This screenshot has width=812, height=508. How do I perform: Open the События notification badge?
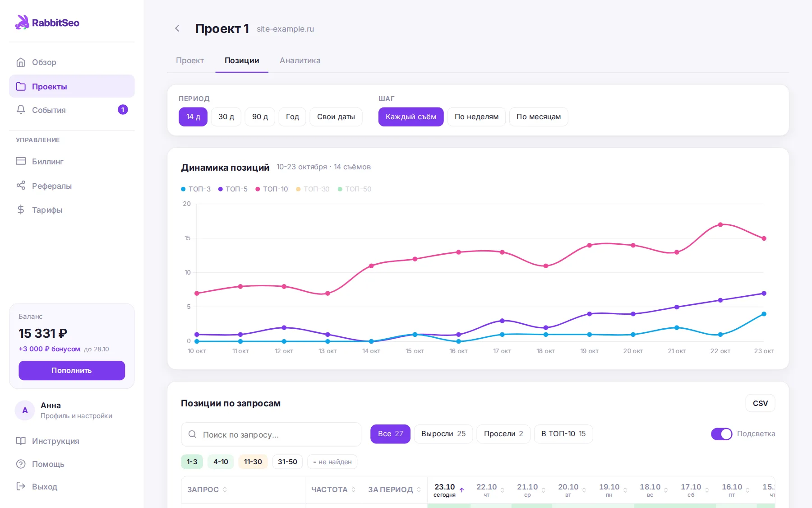[123, 110]
